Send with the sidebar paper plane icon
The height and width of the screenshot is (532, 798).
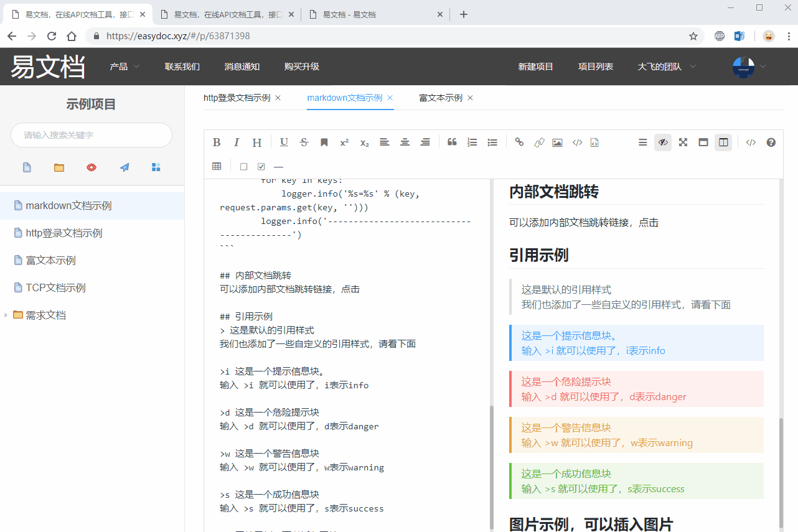tap(124, 167)
